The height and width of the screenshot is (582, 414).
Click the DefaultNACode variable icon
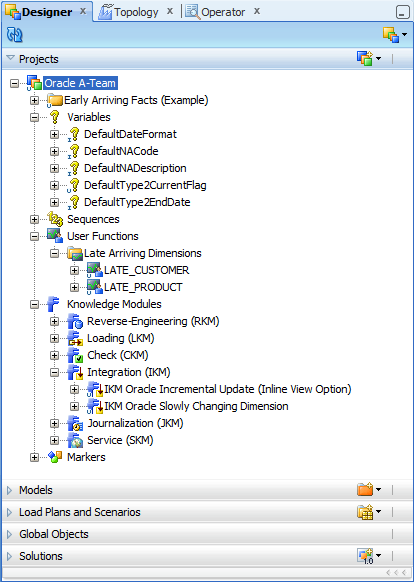click(74, 151)
